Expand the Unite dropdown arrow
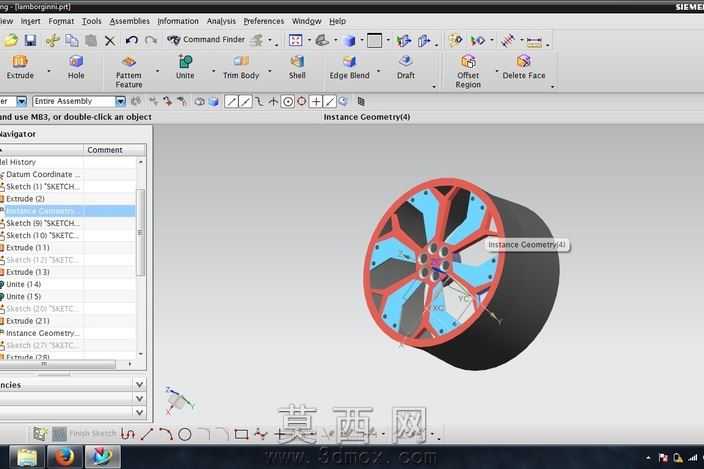 coord(213,71)
